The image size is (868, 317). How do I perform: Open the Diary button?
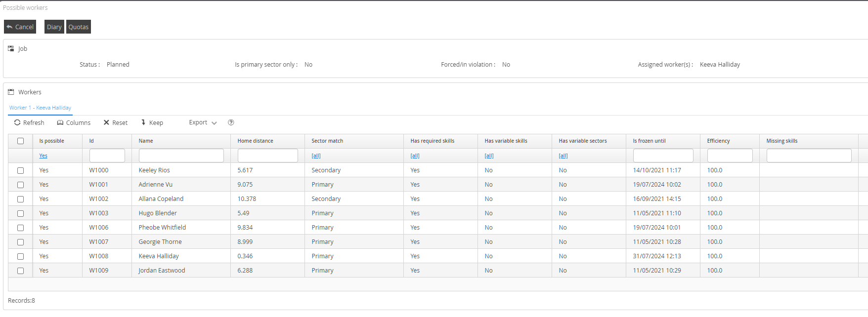coord(54,27)
